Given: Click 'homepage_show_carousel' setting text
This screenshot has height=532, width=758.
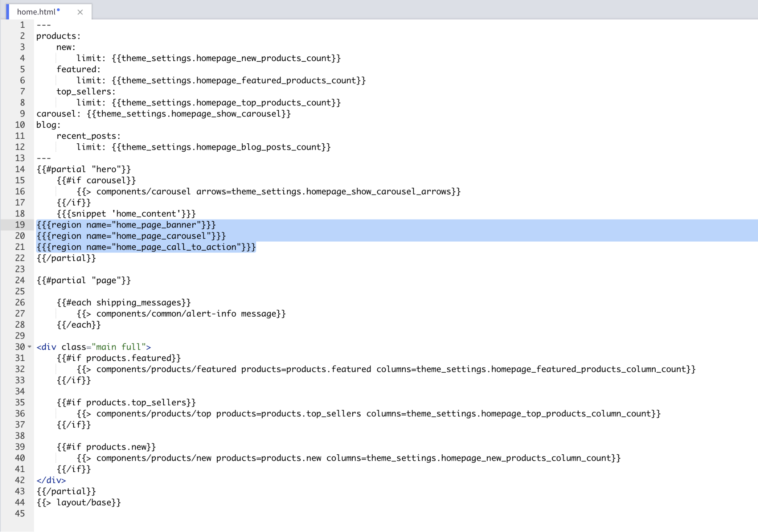Looking at the screenshot, I should (226, 114).
